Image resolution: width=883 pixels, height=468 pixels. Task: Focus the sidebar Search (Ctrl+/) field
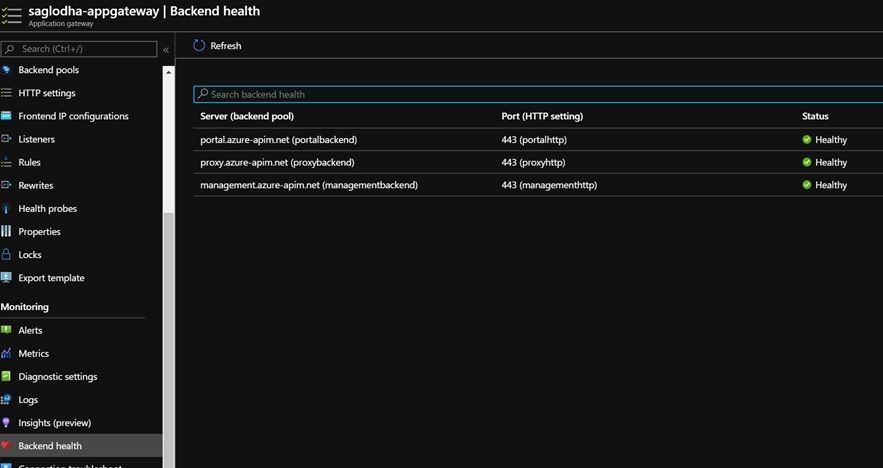[79, 49]
